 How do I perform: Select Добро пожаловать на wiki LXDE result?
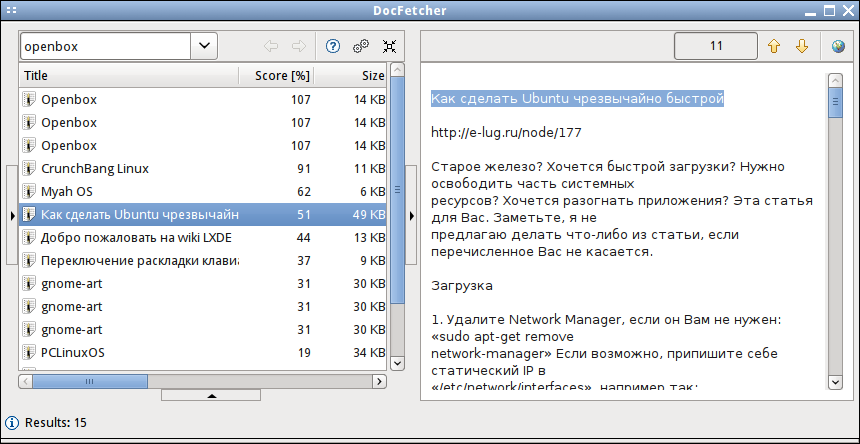point(203,237)
